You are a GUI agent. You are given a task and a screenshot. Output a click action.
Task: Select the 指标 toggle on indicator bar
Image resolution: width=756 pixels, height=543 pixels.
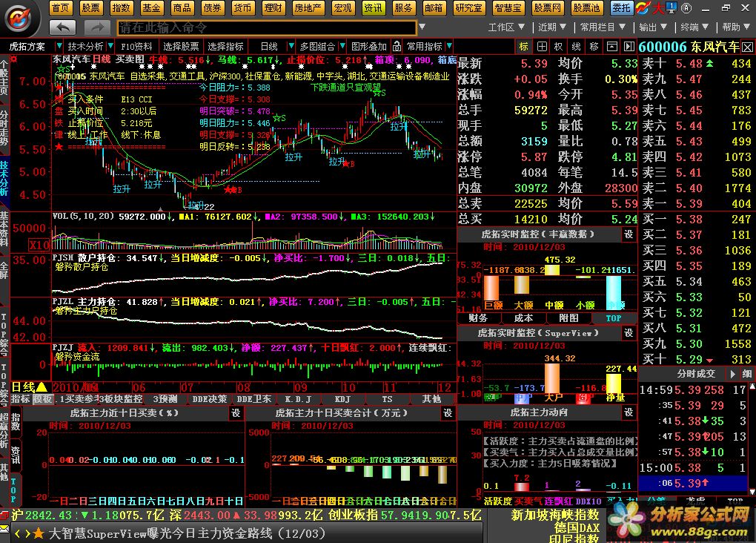point(21,399)
